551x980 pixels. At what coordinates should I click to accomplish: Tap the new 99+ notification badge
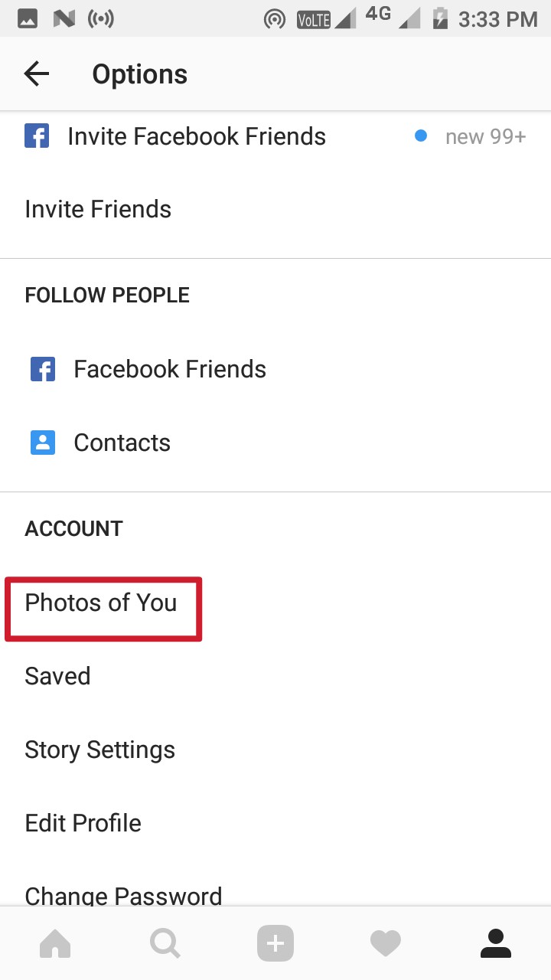pos(485,137)
